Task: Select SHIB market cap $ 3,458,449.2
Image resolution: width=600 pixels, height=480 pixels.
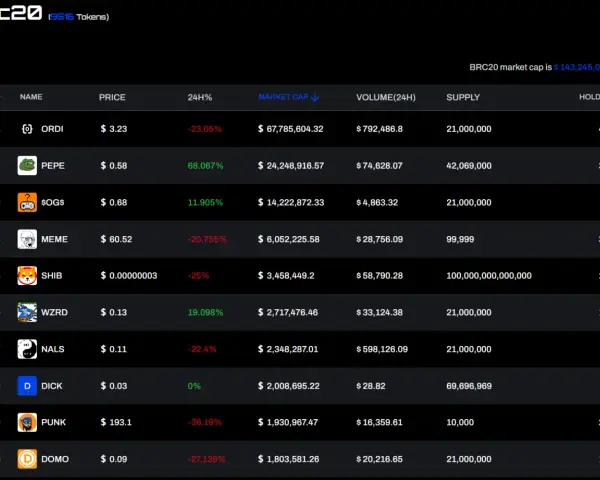Action: 286,276
